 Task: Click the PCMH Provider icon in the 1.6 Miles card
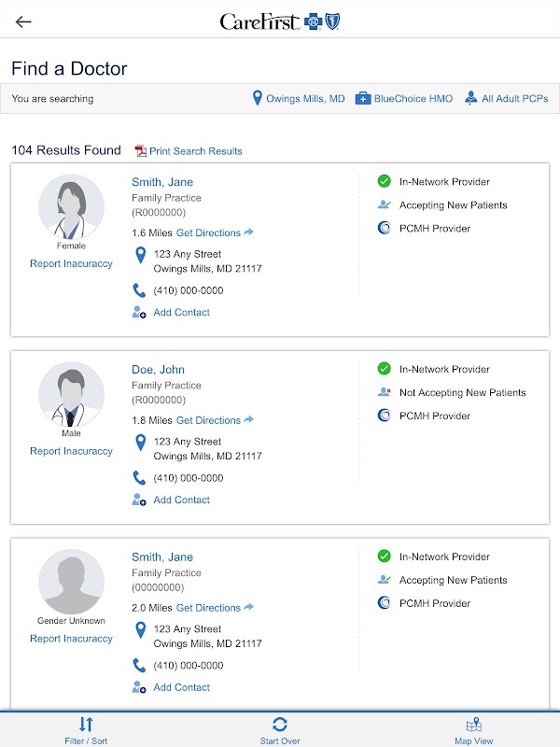coord(384,228)
